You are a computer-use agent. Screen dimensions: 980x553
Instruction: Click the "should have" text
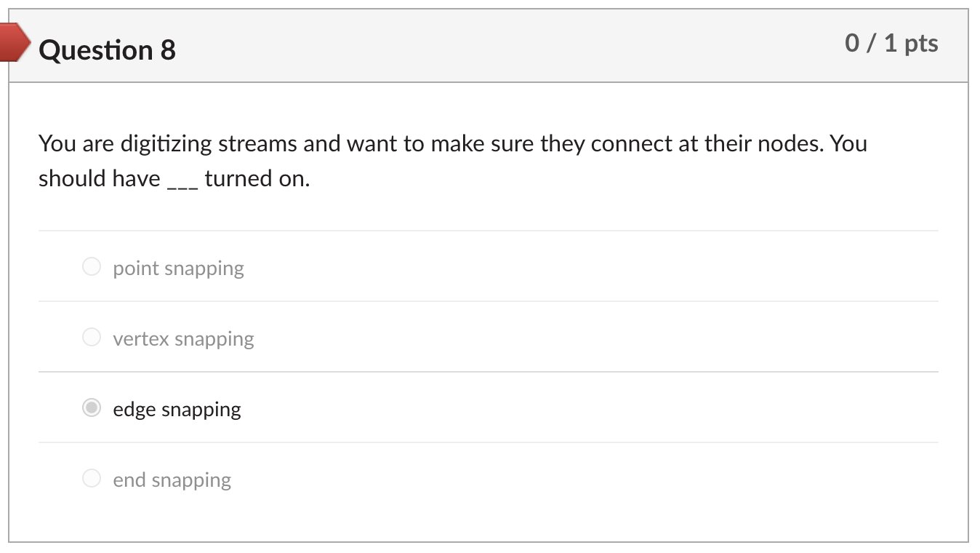[100, 178]
